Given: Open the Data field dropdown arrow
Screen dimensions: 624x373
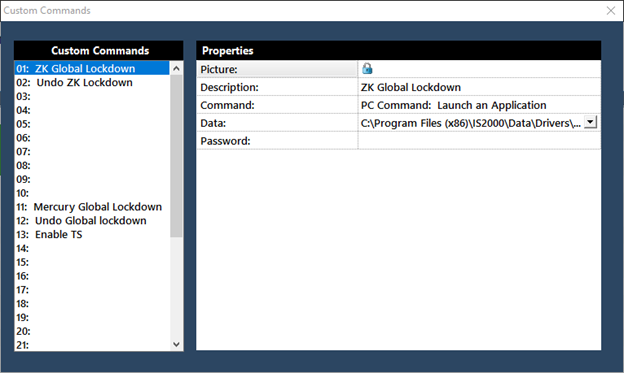Looking at the screenshot, I should pos(591,122).
